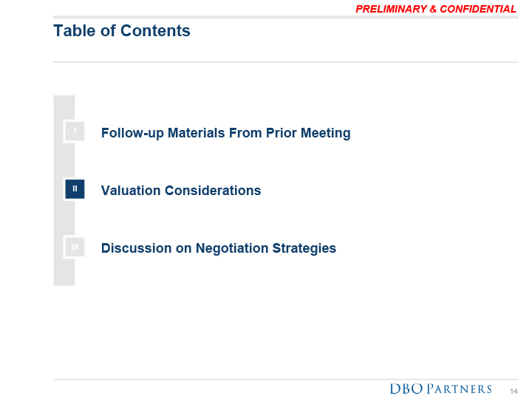532x399 pixels.
Task: Click page number 14 in the footer
Action: pos(514,389)
